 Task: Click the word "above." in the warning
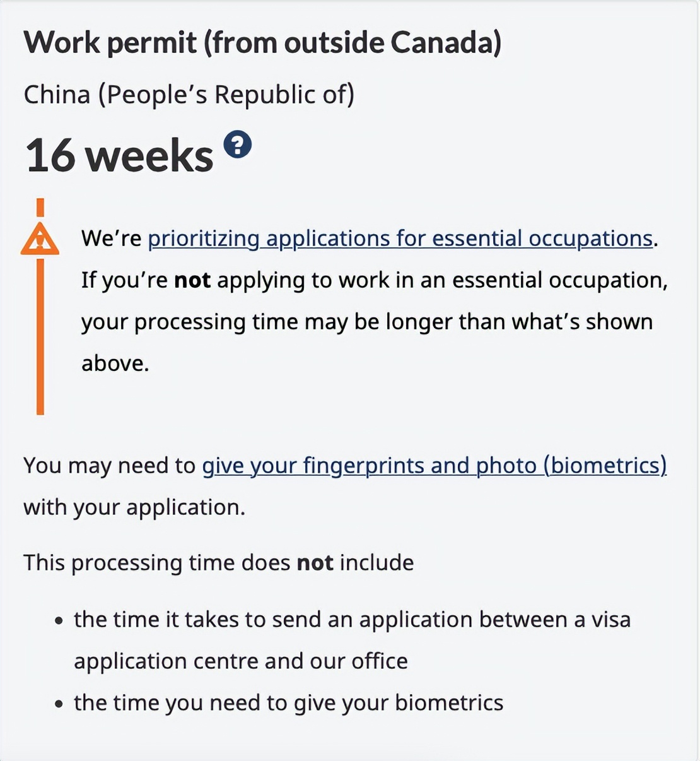[x=115, y=363]
